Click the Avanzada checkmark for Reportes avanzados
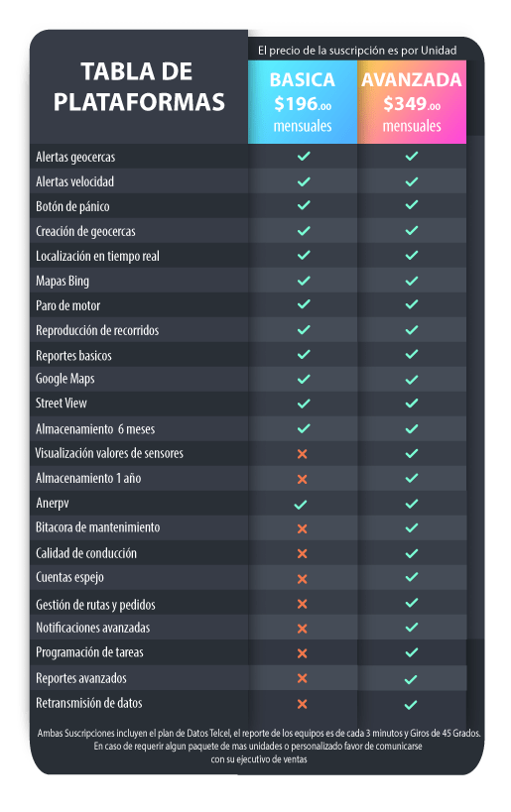The image size is (511, 812). point(411,679)
